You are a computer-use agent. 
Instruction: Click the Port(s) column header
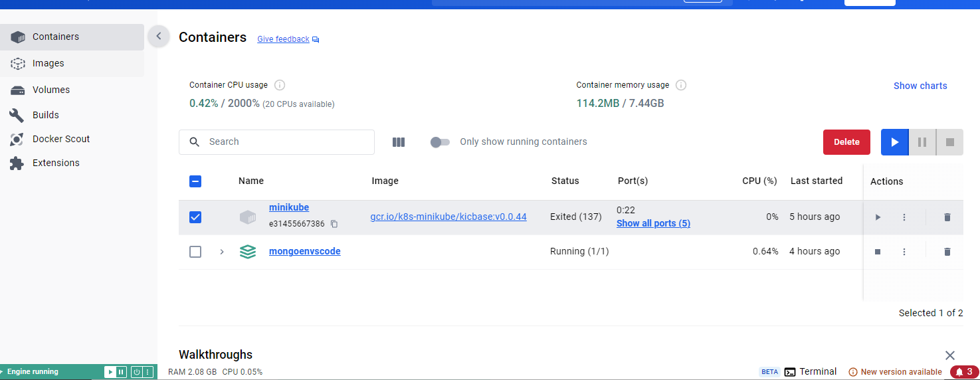coord(633,181)
